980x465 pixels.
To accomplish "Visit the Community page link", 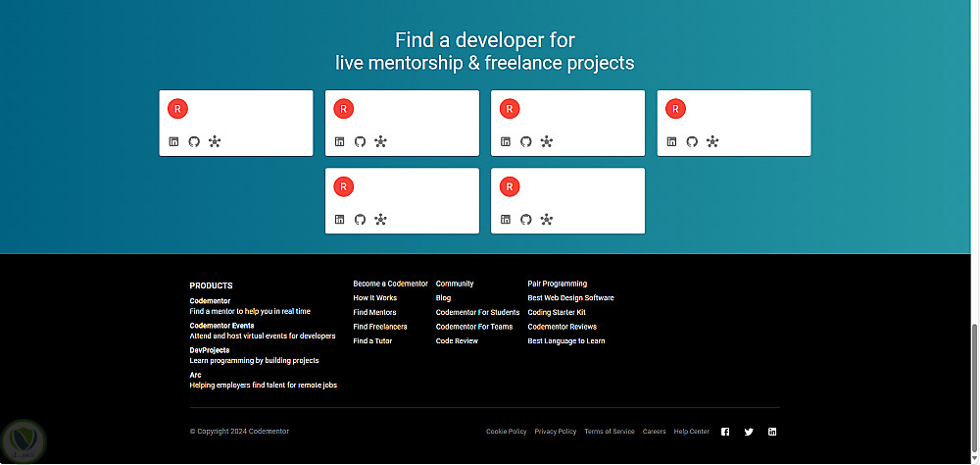I will point(455,284).
